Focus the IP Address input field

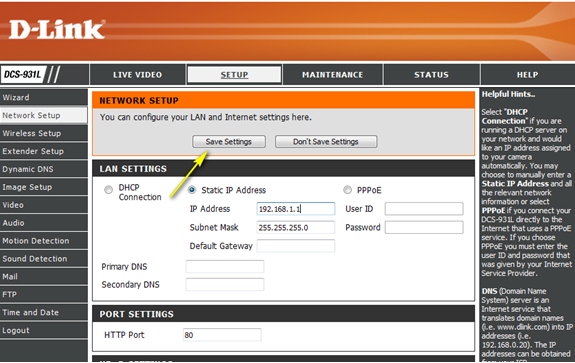pyautogui.click(x=296, y=209)
